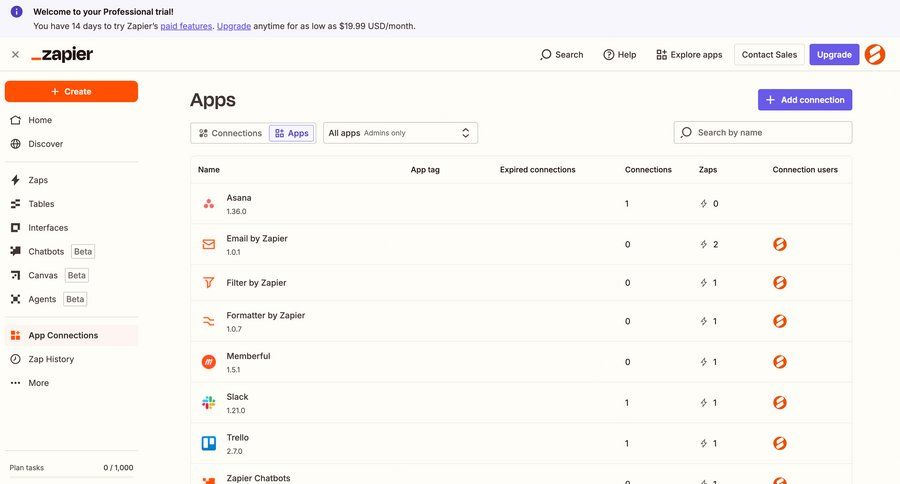
Task: Select the connection user avatar for Trello
Action: click(779, 443)
